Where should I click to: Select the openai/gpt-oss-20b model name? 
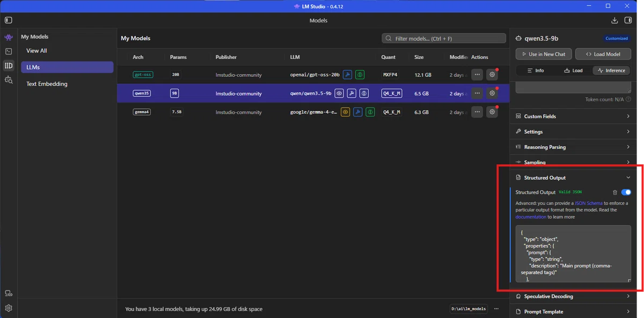pos(315,75)
